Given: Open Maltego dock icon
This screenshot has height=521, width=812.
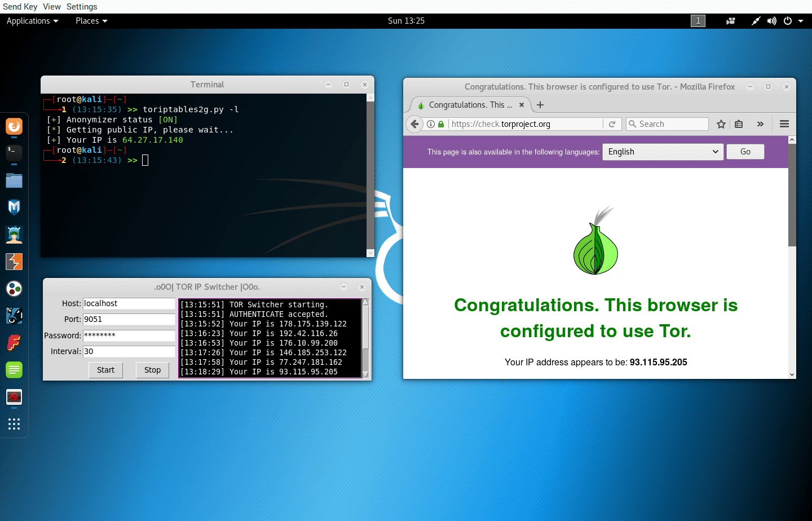Looking at the screenshot, I should [14, 289].
